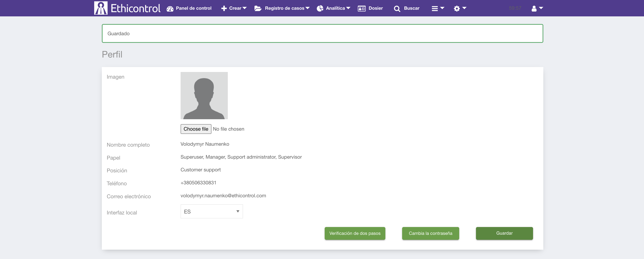
Task: Expand the Crear dropdown arrow
Action: point(245,8)
